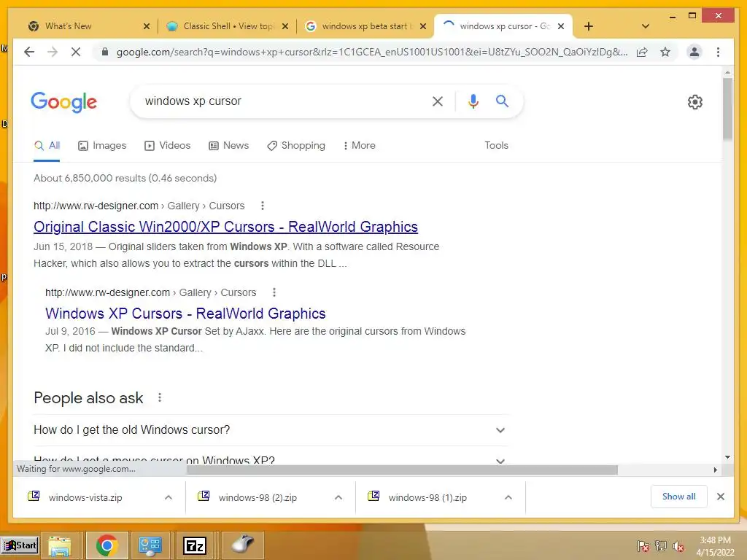Open the mouse settings taskbar icon
This screenshot has width=747, height=560.
coord(243,544)
